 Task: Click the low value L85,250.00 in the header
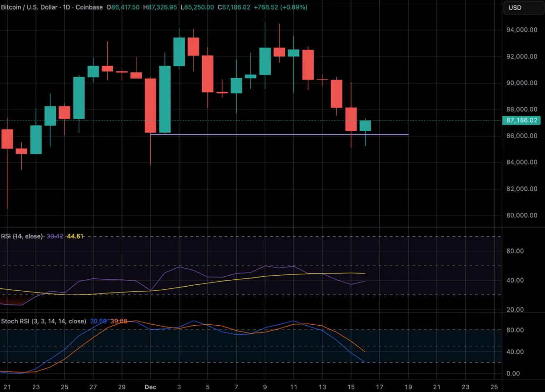point(197,7)
